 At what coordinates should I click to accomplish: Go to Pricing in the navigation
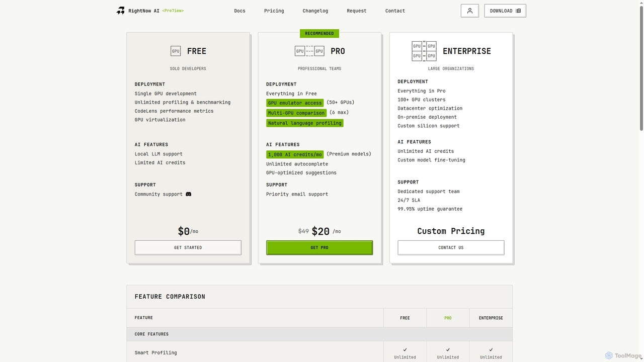(274, 11)
